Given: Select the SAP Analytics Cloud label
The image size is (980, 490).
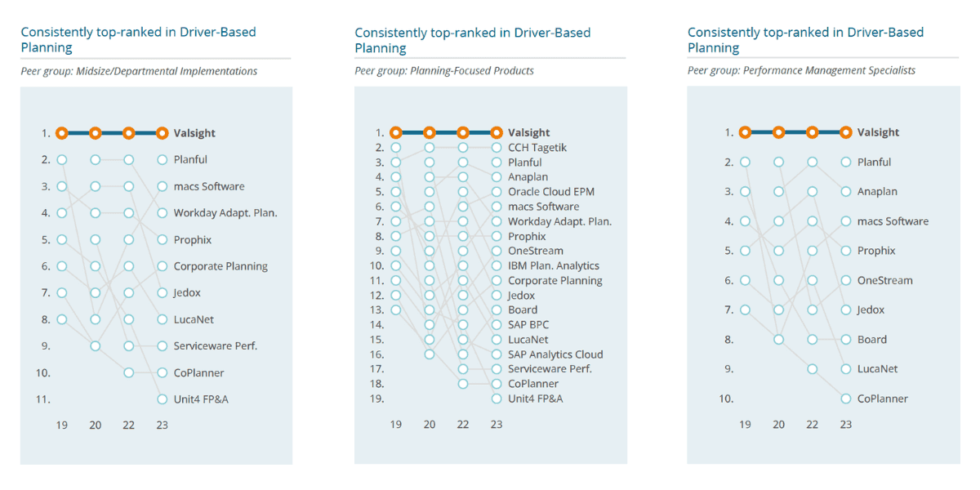Looking at the screenshot, I should click(555, 354).
